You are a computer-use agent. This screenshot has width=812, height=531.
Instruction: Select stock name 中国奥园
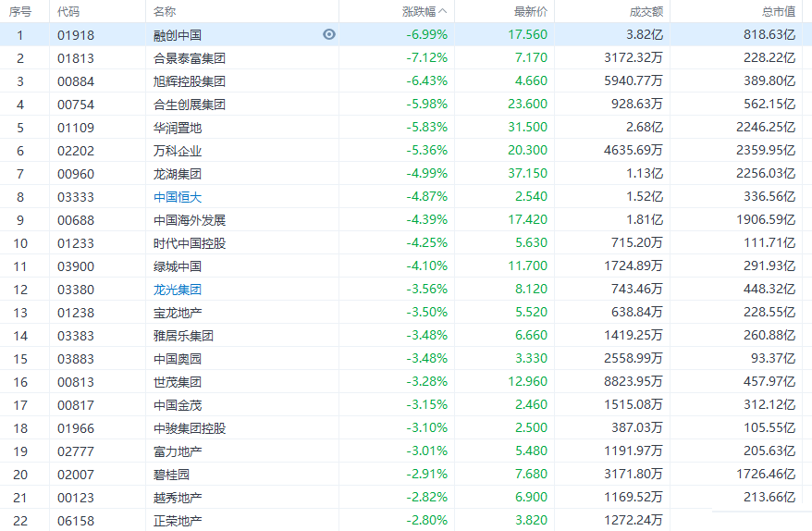178,359
